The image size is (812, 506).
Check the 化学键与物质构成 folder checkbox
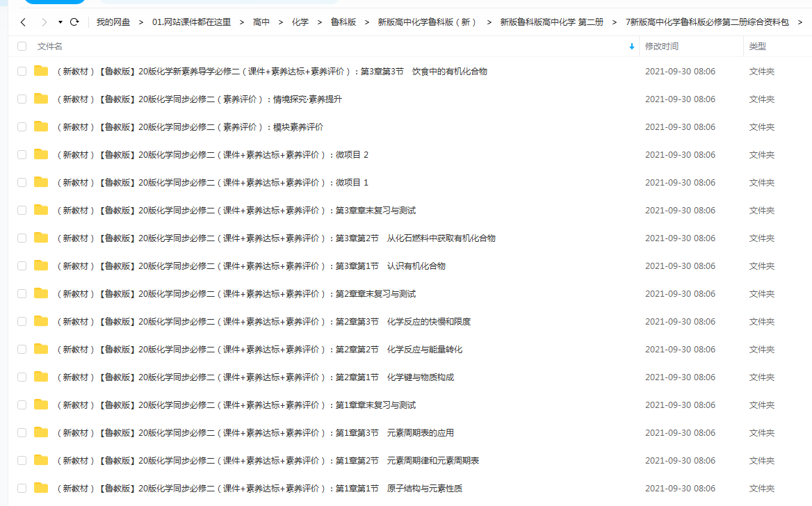pyautogui.click(x=22, y=377)
